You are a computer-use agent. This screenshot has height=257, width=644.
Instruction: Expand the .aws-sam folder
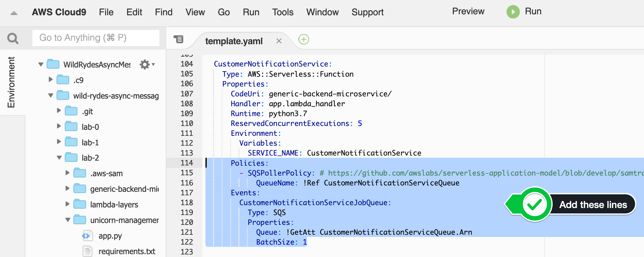pyautogui.click(x=67, y=173)
